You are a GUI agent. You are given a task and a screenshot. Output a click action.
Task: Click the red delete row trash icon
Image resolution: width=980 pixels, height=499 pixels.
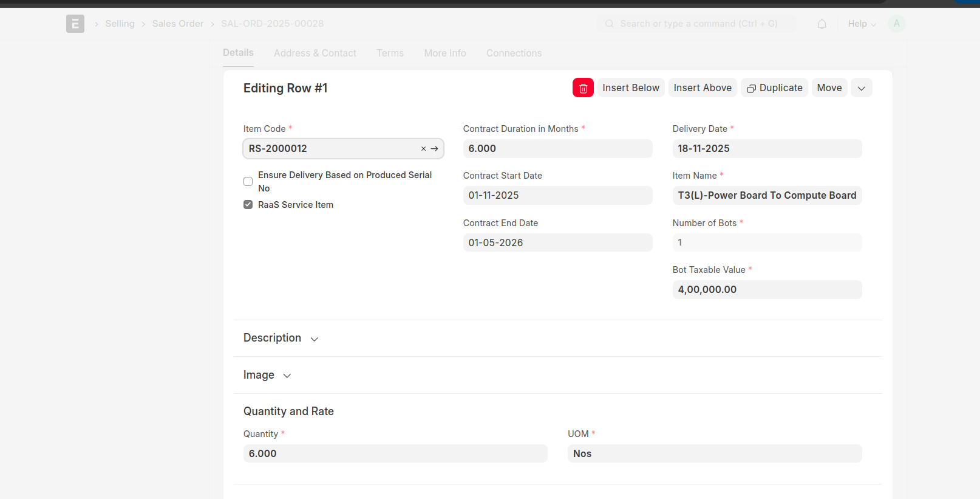pyautogui.click(x=582, y=88)
